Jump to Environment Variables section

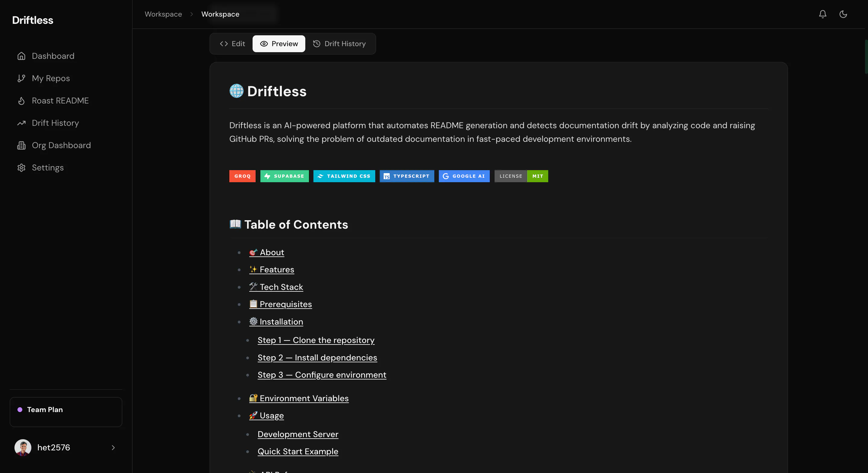click(299, 398)
